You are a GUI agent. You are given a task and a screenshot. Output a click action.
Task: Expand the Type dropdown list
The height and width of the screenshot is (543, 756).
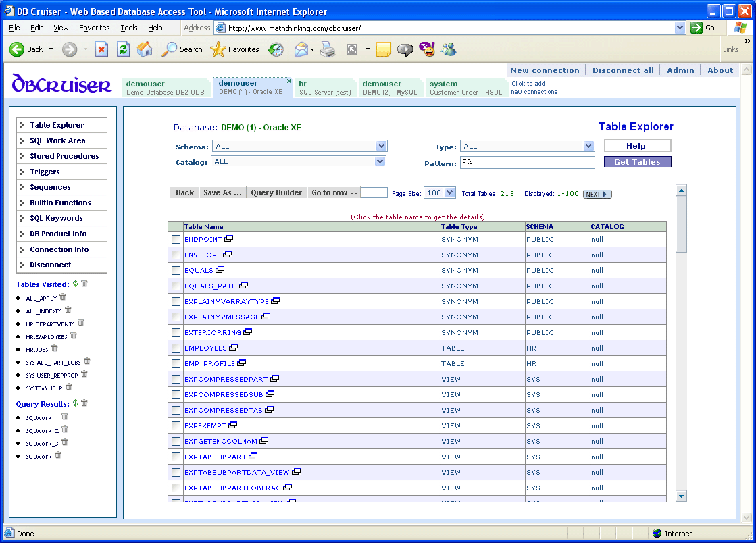(x=588, y=146)
